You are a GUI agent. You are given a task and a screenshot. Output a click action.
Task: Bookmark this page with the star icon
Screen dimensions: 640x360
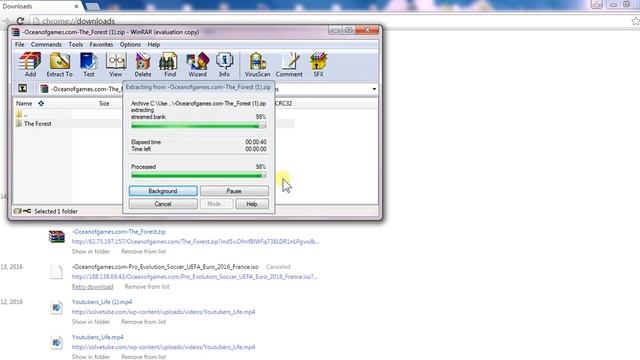click(635, 20)
